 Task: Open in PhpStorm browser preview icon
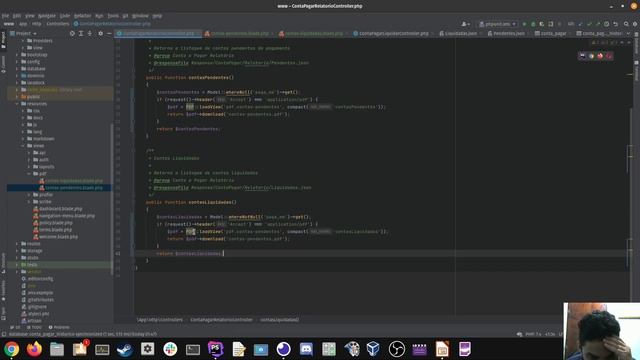click(582, 56)
